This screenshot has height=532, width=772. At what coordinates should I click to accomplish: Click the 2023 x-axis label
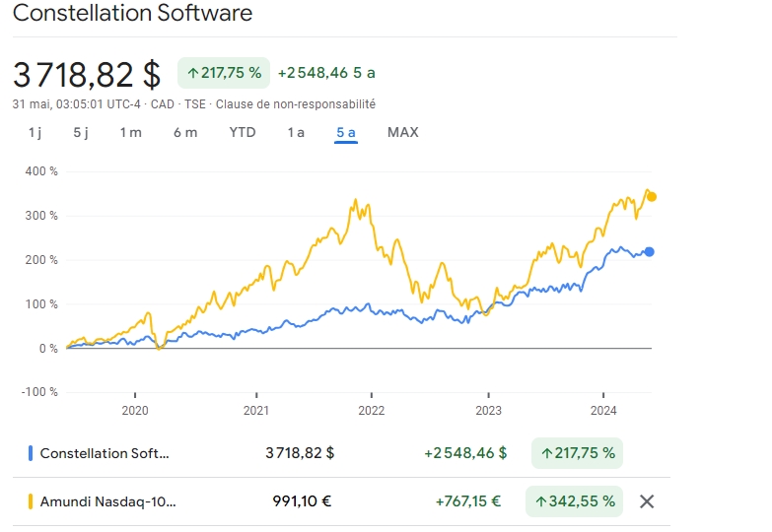[488, 411]
